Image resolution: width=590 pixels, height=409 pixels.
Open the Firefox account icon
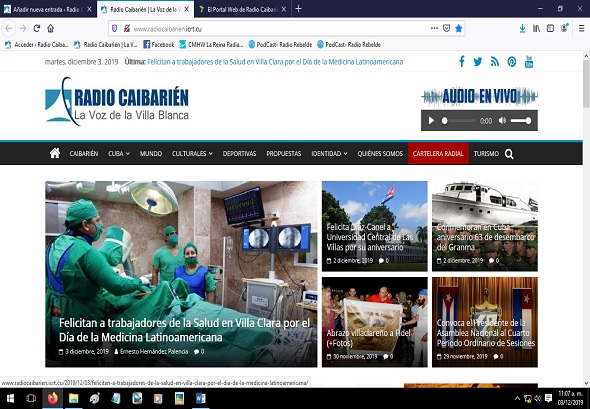pyautogui.click(x=564, y=28)
